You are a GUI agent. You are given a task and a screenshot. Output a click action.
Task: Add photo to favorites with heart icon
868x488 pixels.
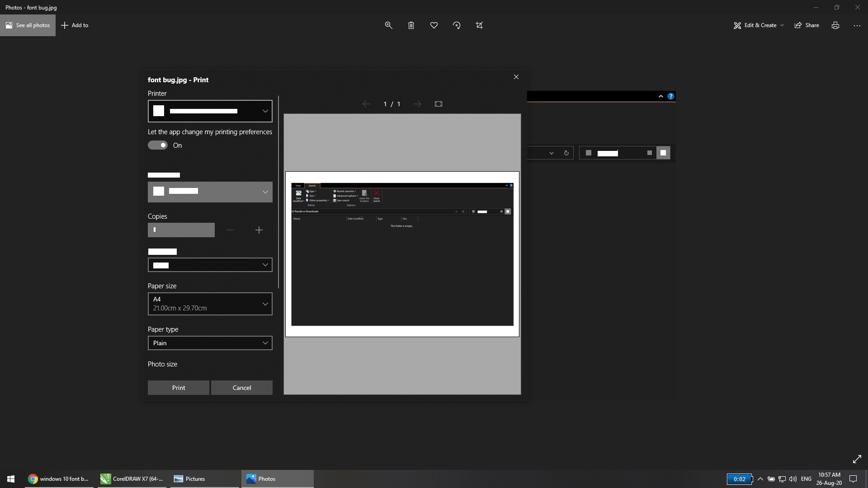click(434, 25)
